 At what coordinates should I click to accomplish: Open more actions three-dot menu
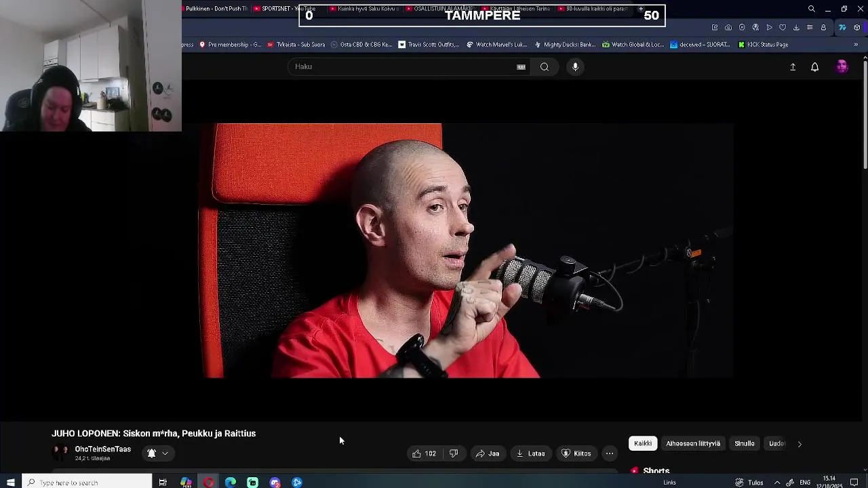click(x=610, y=453)
